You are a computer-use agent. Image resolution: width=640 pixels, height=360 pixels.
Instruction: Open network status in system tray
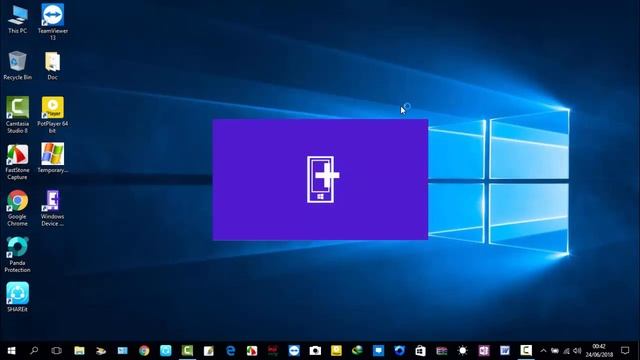pyautogui.click(x=566, y=351)
